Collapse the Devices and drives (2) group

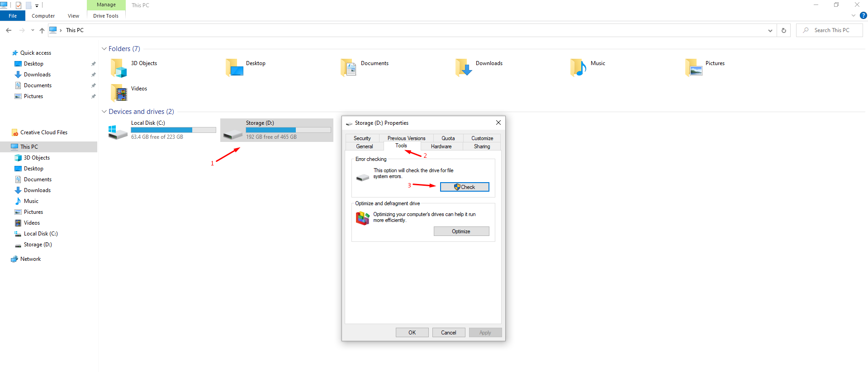(x=104, y=112)
